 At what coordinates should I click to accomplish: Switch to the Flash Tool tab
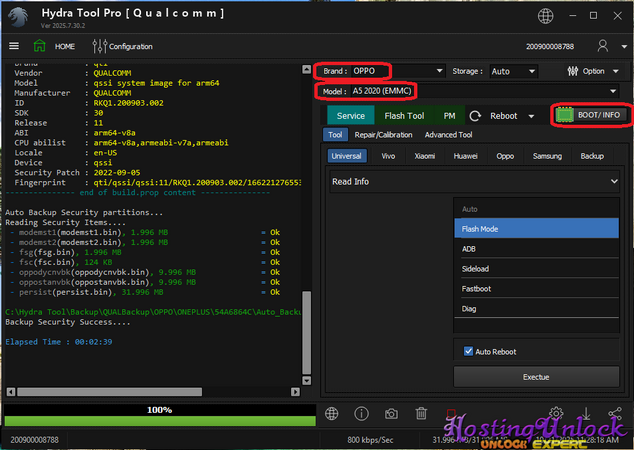(x=404, y=116)
